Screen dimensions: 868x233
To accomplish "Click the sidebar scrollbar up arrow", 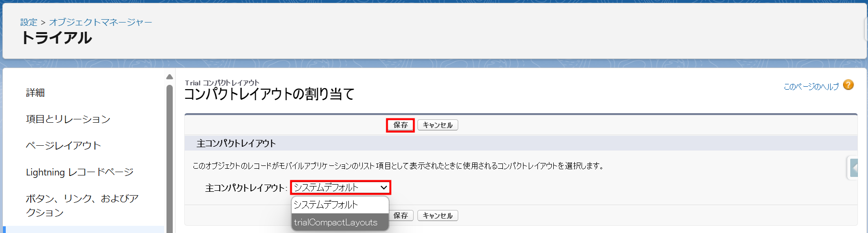I will pyautogui.click(x=169, y=77).
